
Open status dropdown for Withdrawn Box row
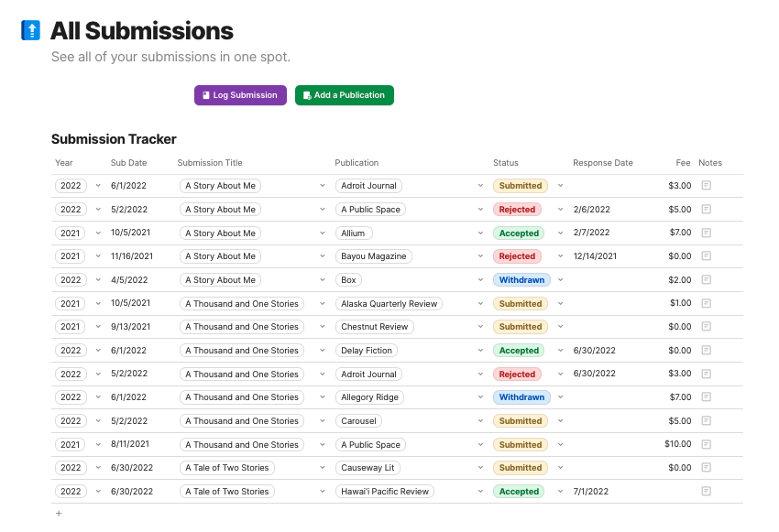point(560,280)
